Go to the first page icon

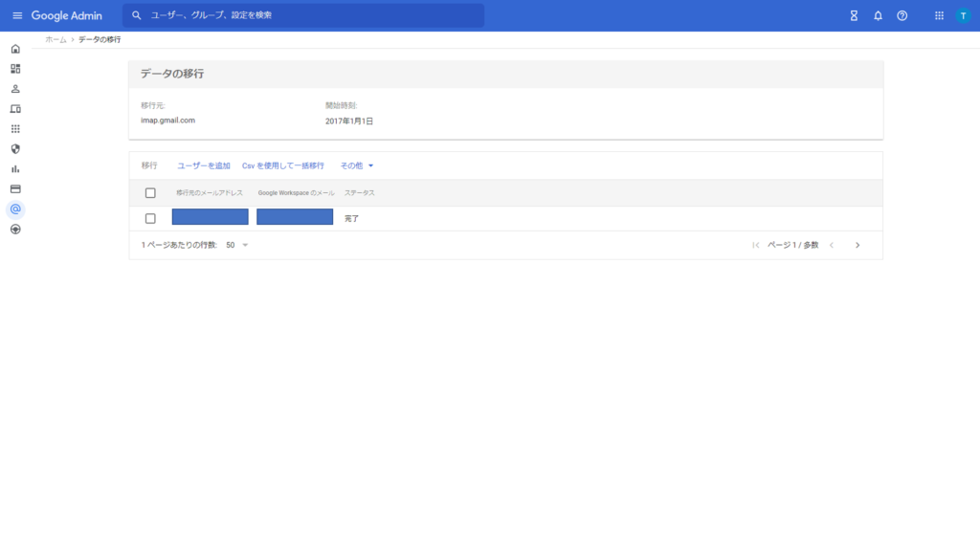click(x=756, y=245)
